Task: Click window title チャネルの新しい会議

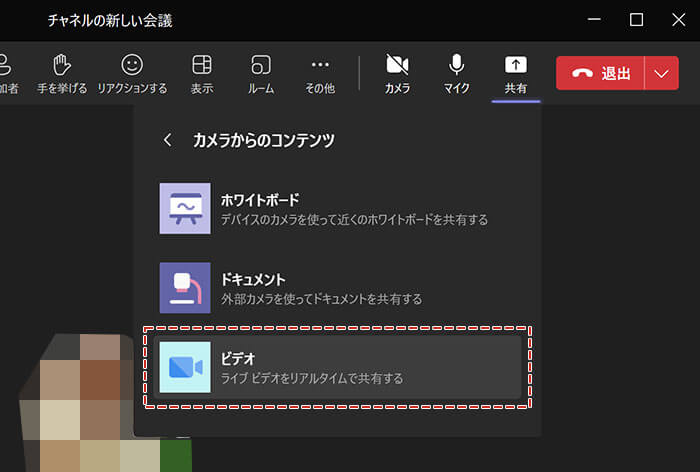Action: tap(110, 20)
